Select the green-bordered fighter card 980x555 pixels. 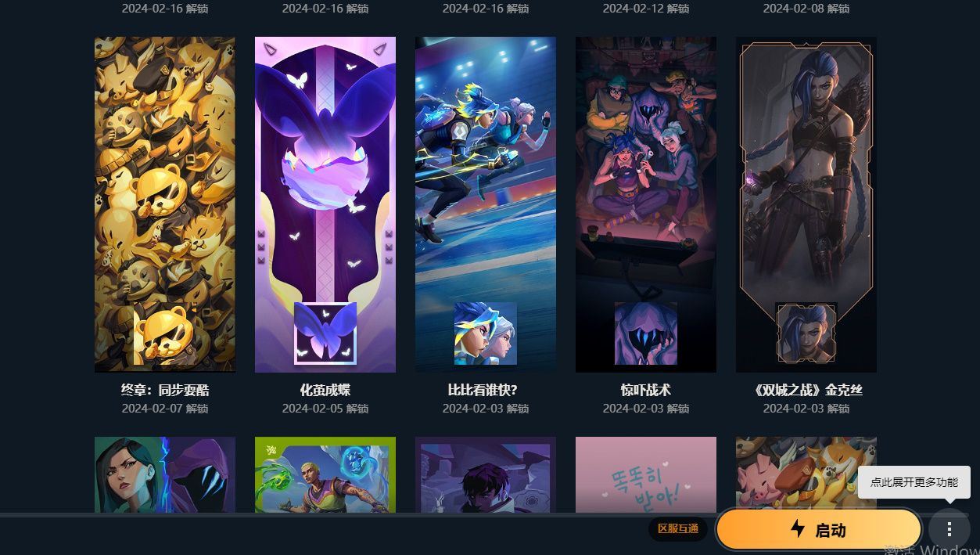[x=325, y=474]
